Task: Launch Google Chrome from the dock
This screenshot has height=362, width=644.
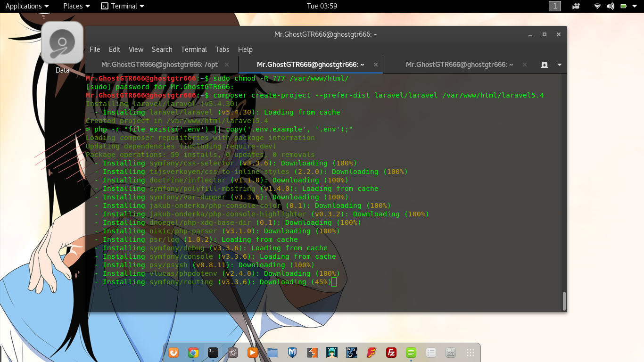Action: [x=193, y=352]
